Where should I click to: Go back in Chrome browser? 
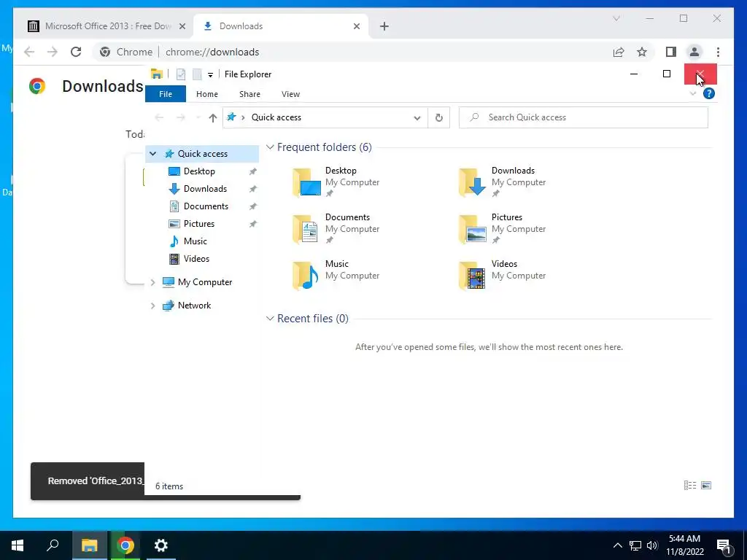click(x=29, y=52)
